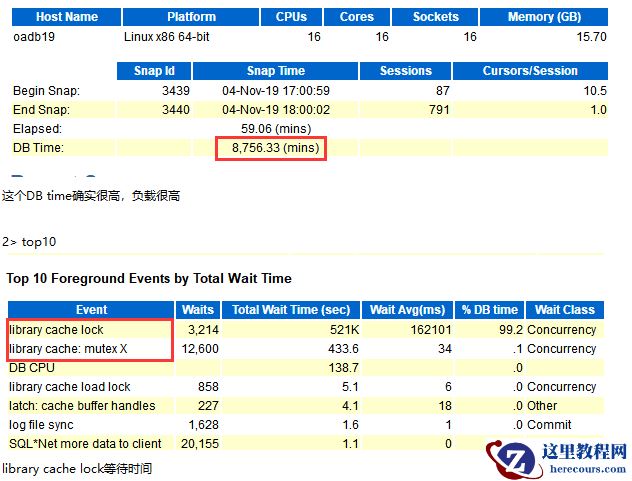Select wait avg value 162101

click(x=431, y=330)
